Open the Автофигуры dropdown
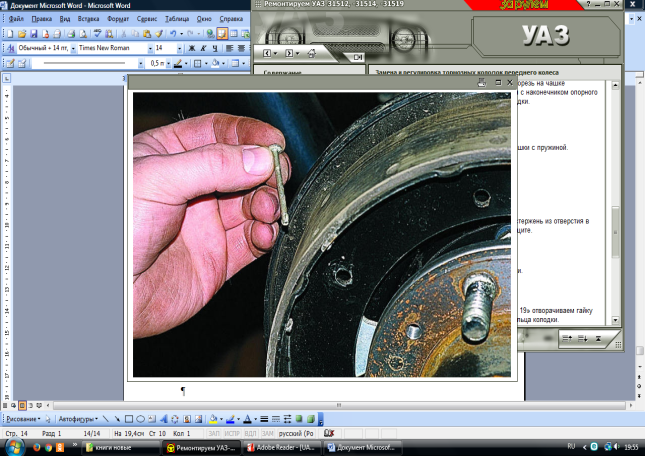 coord(78,419)
